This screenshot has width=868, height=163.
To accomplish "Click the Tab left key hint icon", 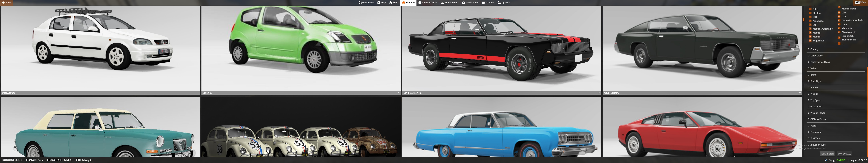I will pyautogui.click(x=55, y=160).
